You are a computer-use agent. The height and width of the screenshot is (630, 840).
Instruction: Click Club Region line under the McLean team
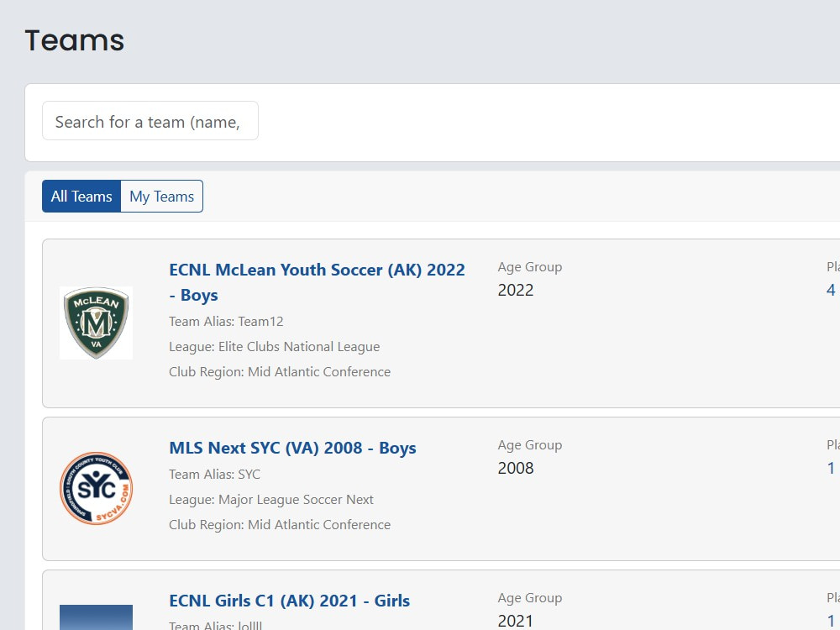pos(280,372)
